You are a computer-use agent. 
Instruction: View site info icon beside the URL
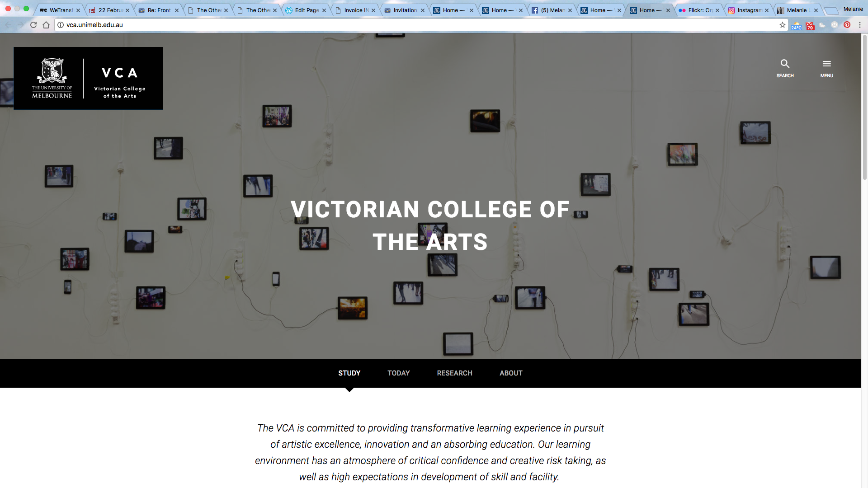pos(61,25)
